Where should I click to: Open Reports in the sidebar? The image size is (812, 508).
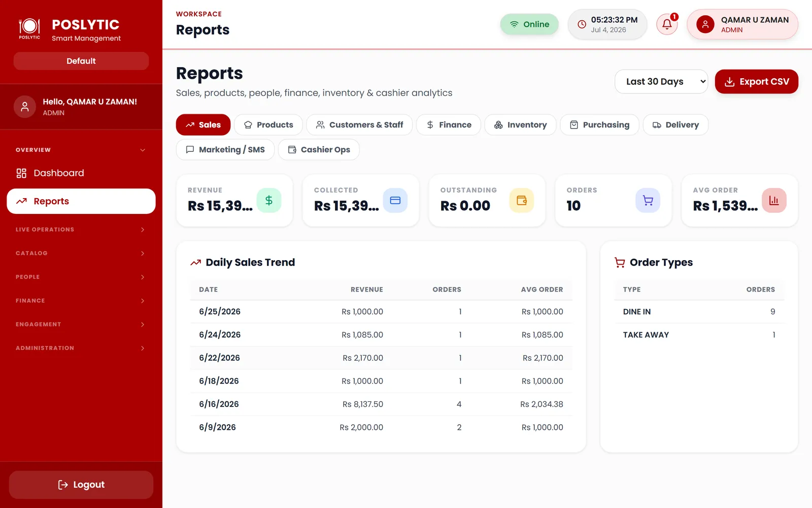81,201
